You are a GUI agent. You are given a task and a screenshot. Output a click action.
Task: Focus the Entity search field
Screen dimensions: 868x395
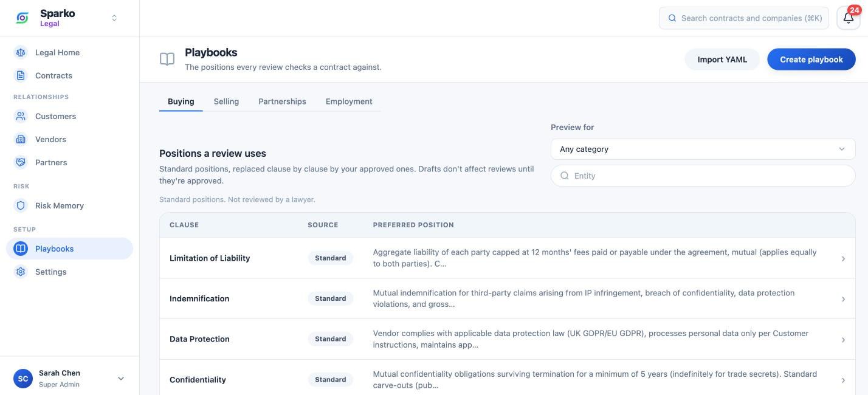[703, 176]
